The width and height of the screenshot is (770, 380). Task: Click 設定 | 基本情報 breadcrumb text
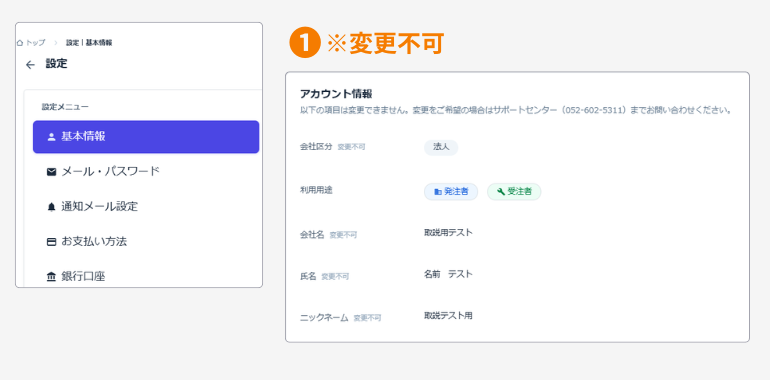pos(89,43)
